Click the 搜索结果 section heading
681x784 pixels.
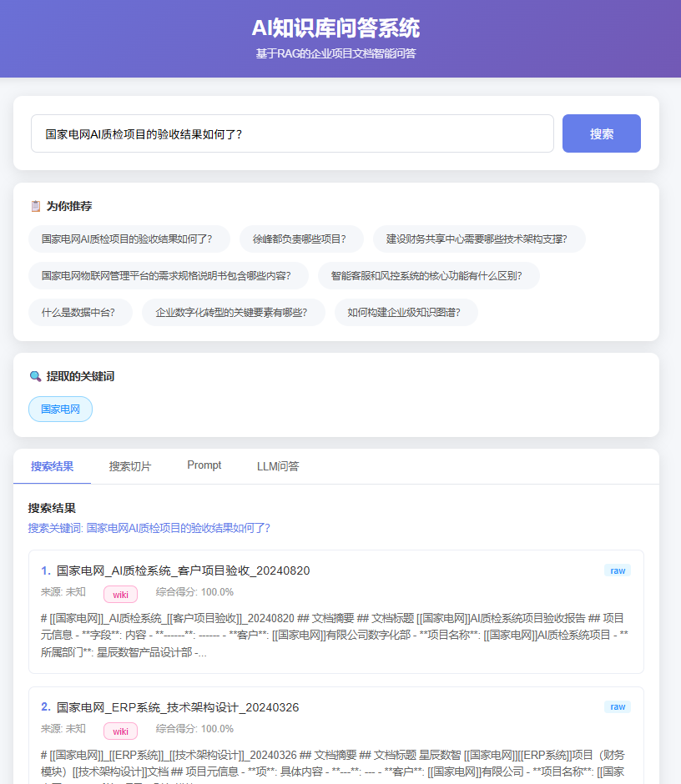click(52, 508)
